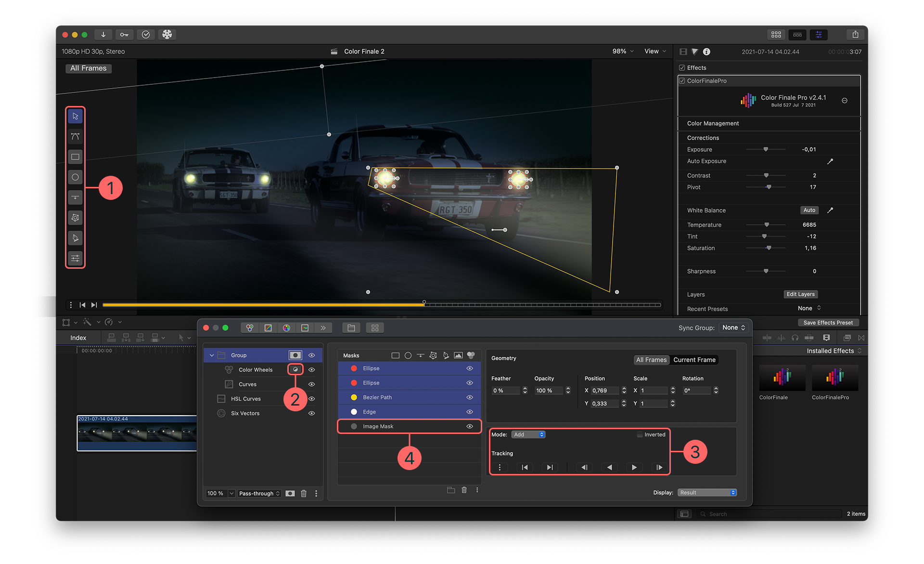
Task: Hide the Image Mask
Action: tap(470, 426)
